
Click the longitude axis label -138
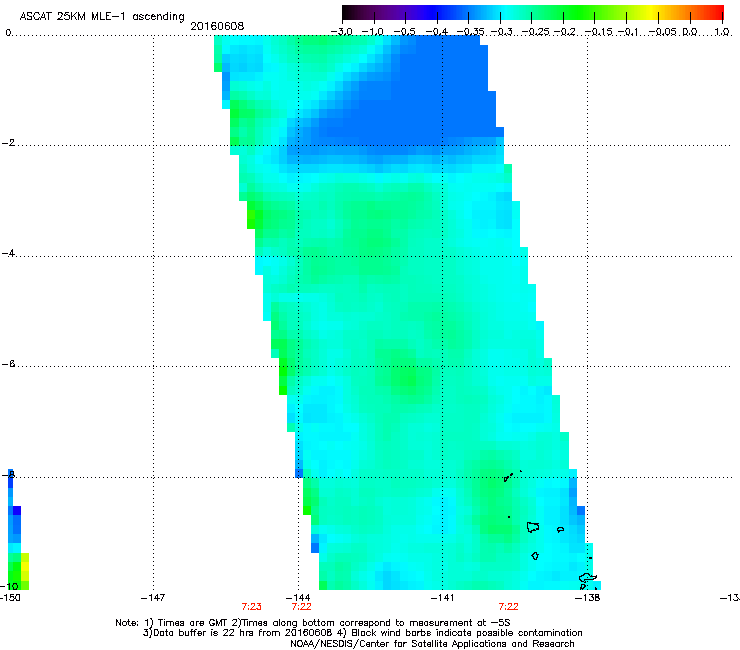588,598
